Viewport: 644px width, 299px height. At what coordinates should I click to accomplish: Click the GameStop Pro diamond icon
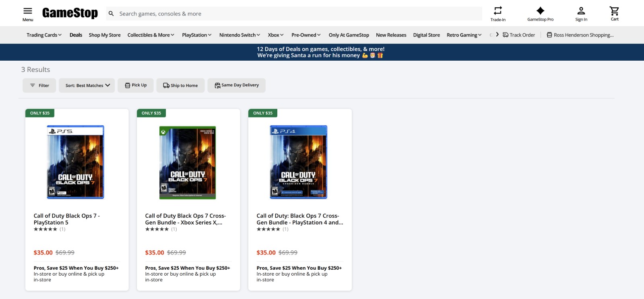coord(540,11)
